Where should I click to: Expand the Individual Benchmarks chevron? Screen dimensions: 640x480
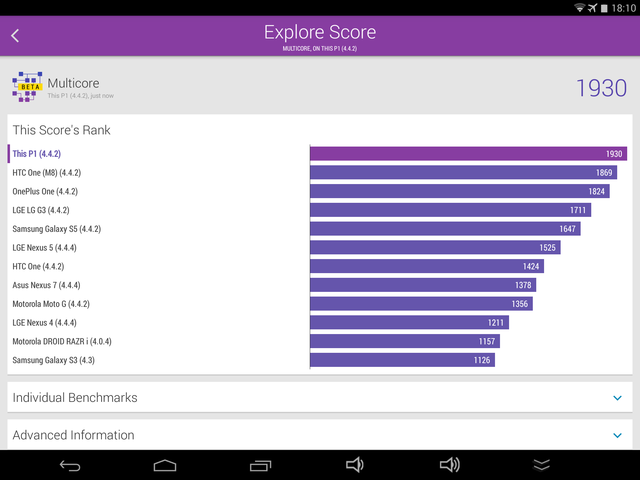618,398
